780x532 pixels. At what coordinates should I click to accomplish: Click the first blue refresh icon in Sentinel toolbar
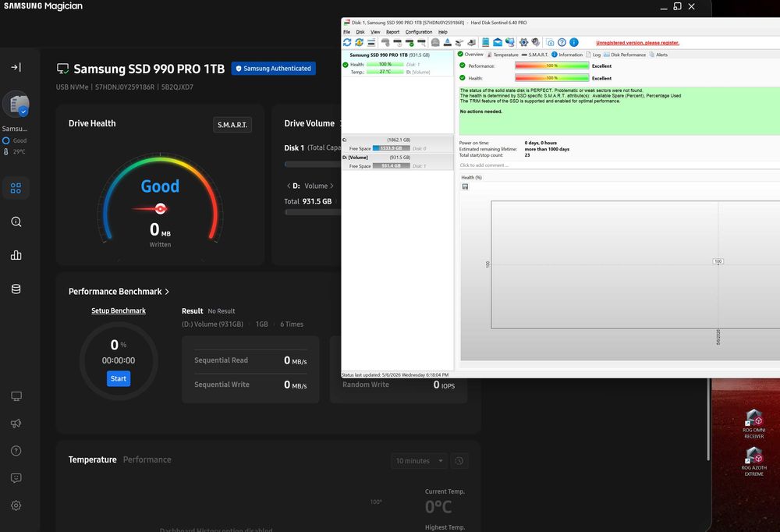pyautogui.click(x=347, y=42)
